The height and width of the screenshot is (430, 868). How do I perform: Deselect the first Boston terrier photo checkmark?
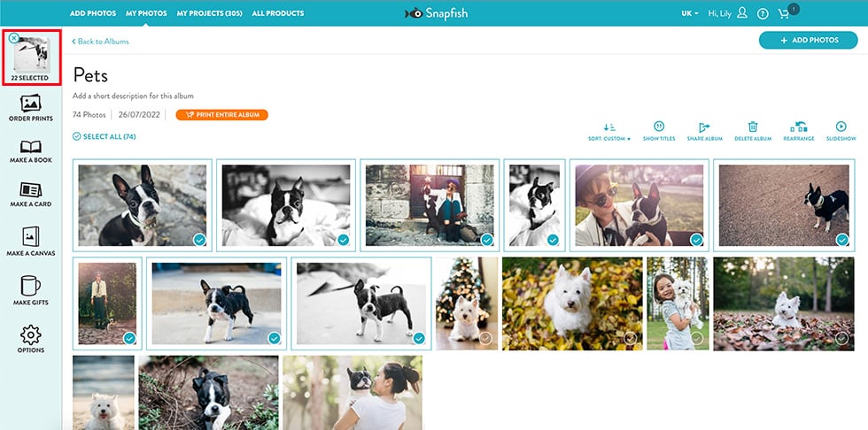(x=199, y=239)
